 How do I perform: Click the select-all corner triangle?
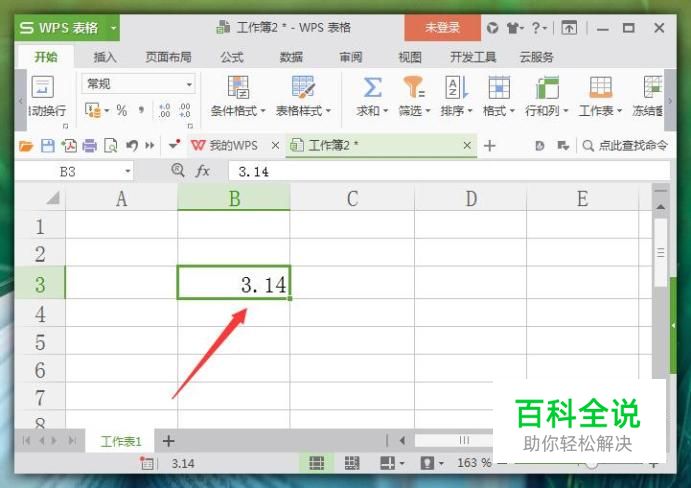pyautogui.click(x=53, y=198)
